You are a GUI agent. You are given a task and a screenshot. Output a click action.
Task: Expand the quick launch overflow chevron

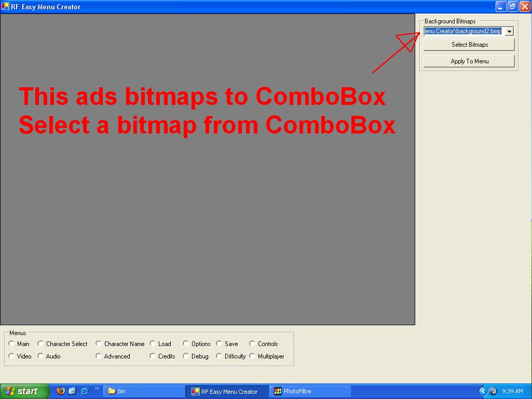[97, 389]
